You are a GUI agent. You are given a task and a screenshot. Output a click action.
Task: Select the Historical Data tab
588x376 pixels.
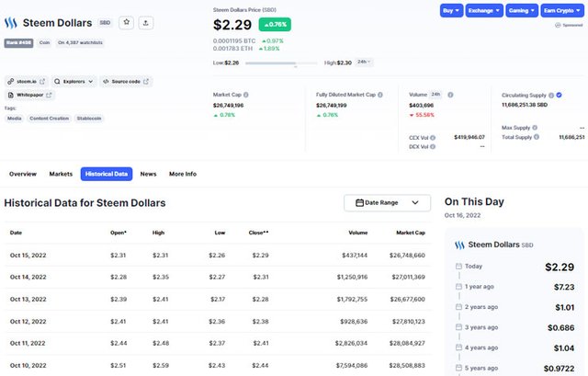[107, 174]
